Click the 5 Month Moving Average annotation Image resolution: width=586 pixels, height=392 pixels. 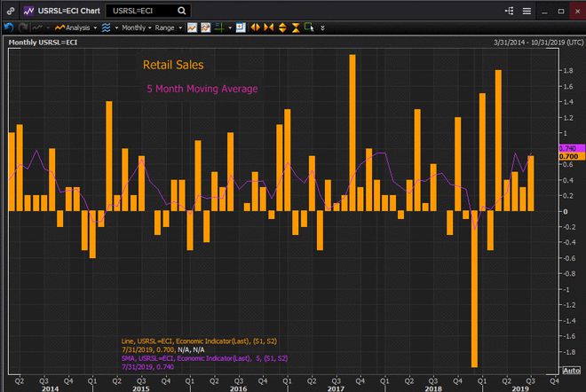(202, 89)
